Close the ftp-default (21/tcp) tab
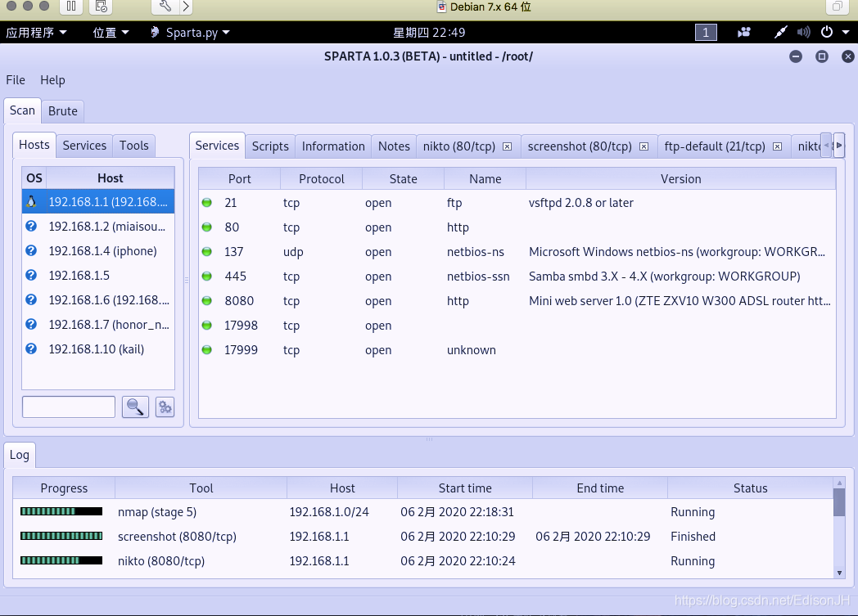858x616 pixels. pos(777,146)
